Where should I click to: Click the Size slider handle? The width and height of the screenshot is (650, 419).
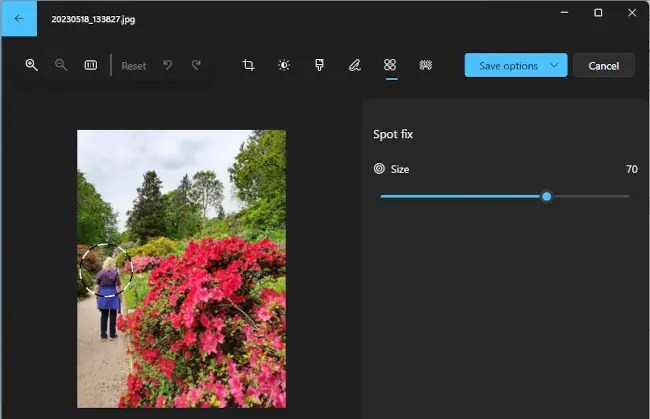pyautogui.click(x=547, y=196)
